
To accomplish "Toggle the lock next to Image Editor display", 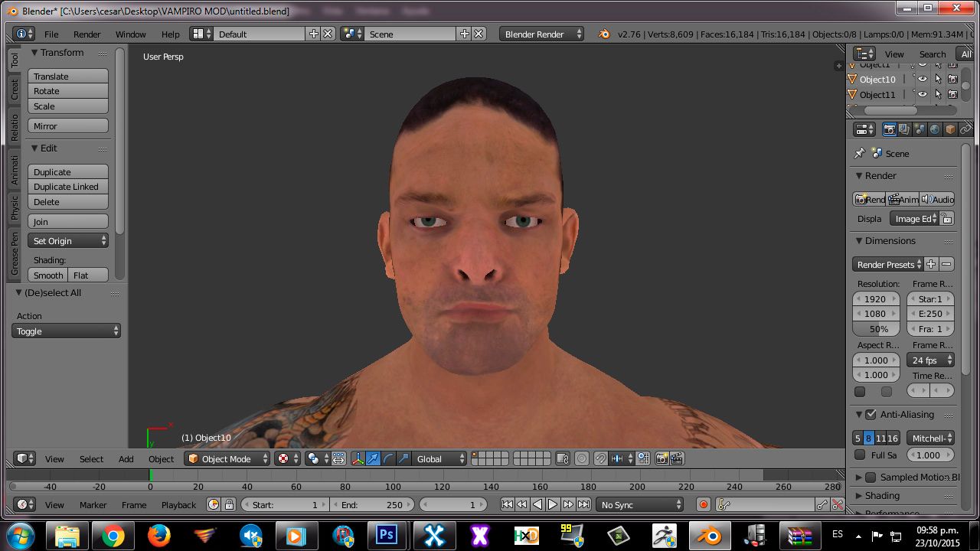I will pyautogui.click(x=947, y=218).
